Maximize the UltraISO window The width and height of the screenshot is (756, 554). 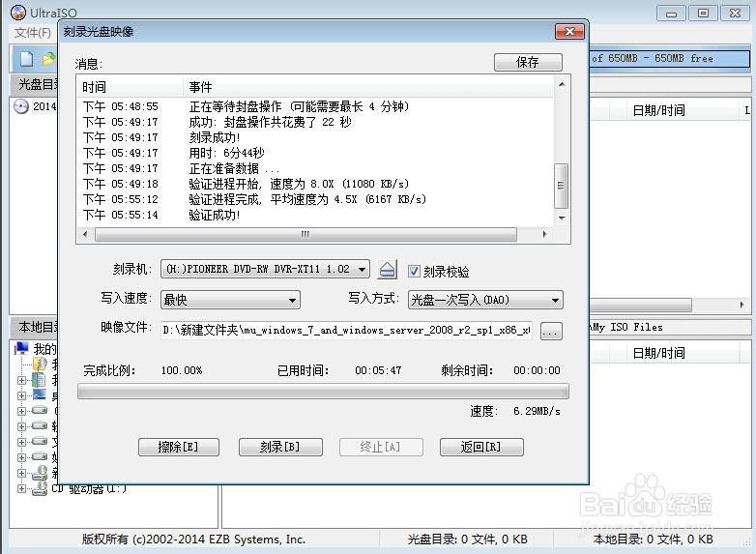(x=703, y=14)
